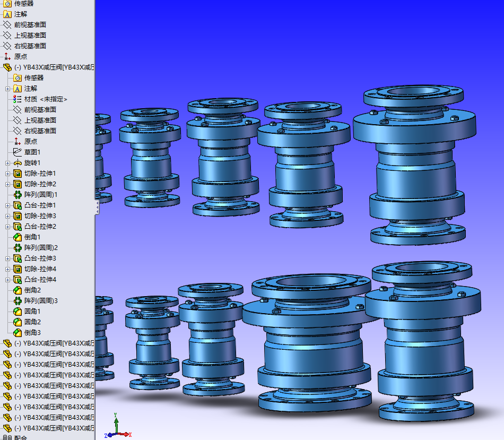Click the 倒角1 chamfer icon

pyautogui.click(x=18, y=237)
